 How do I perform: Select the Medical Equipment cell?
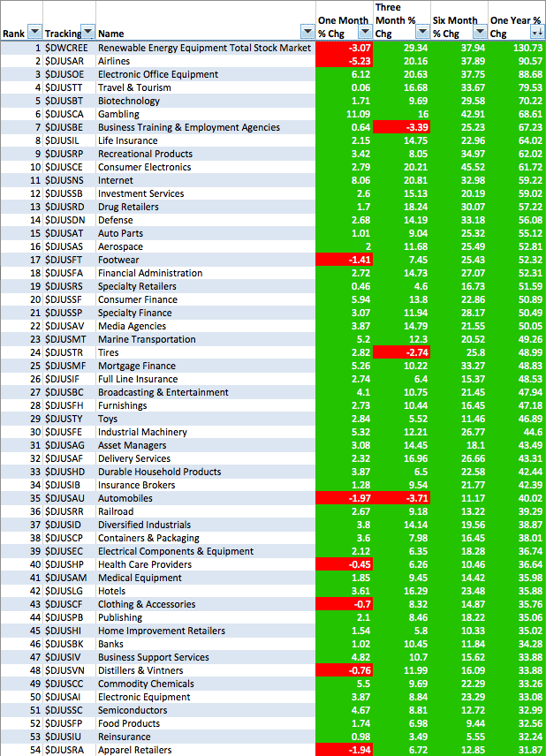[x=206, y=578]
